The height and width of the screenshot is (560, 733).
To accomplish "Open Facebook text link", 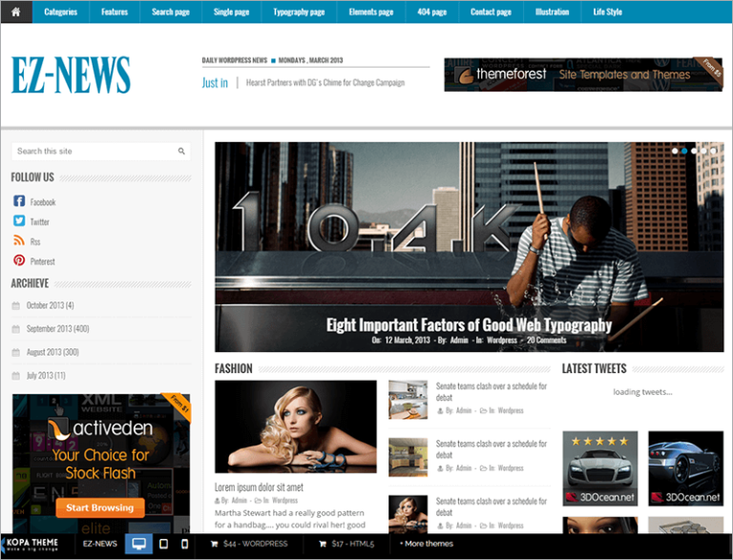I will [x=43, y=202].
